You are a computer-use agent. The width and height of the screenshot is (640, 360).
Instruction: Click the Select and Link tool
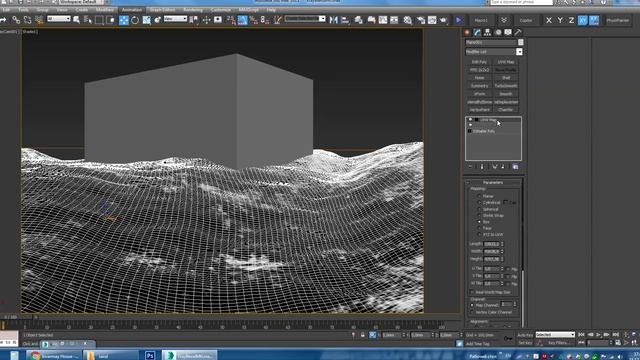coord(16,20)
